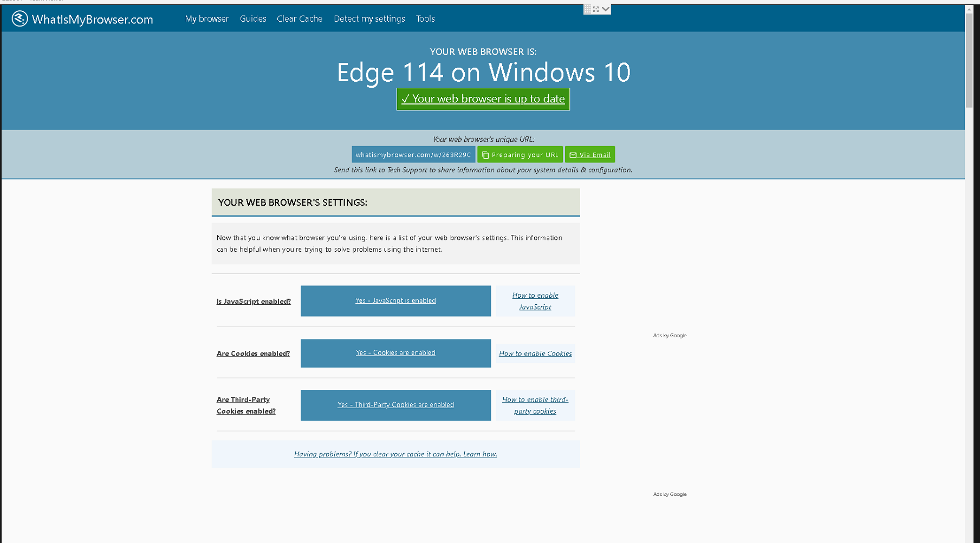Click the Preparing your URL copy button
Screen dimensions: 980x543
click(520, 154)
